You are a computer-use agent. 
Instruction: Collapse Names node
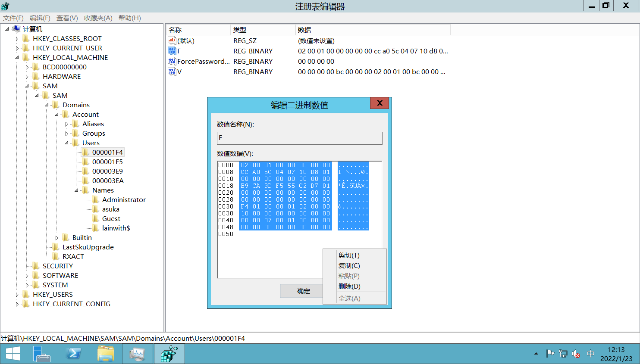[x=77, y=190]
